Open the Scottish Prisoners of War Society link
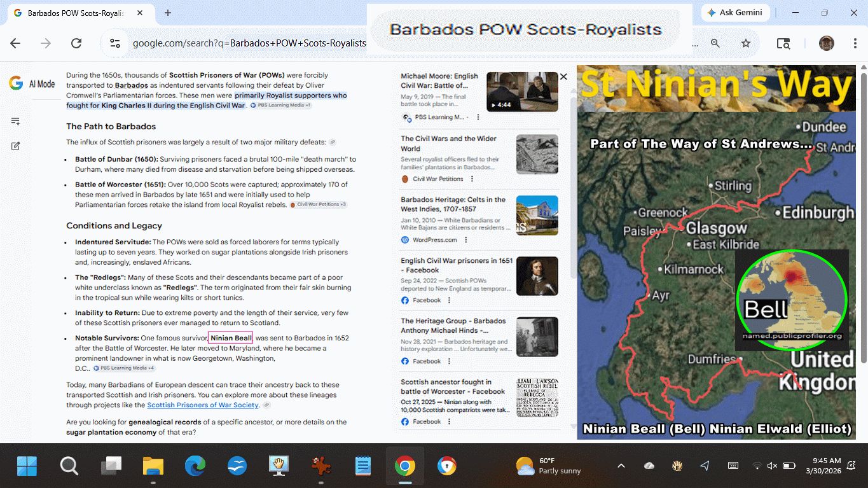This screenshot has height=488, width=868. tap(203, 405)
